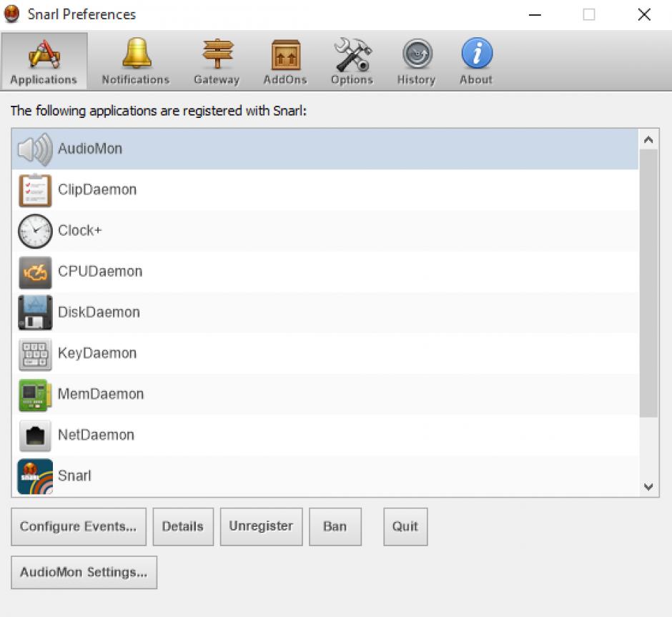This screenshot has width=672, height=617.
Task: Switch to the Gateway tab label
Action: coord(217,79)
